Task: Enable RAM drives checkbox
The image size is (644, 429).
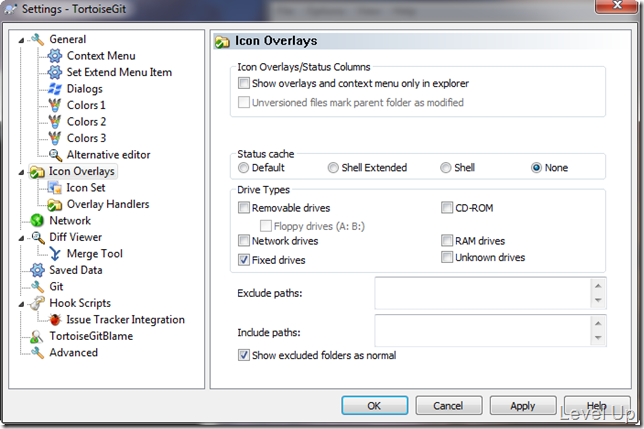Action: (x=447, y=241)
